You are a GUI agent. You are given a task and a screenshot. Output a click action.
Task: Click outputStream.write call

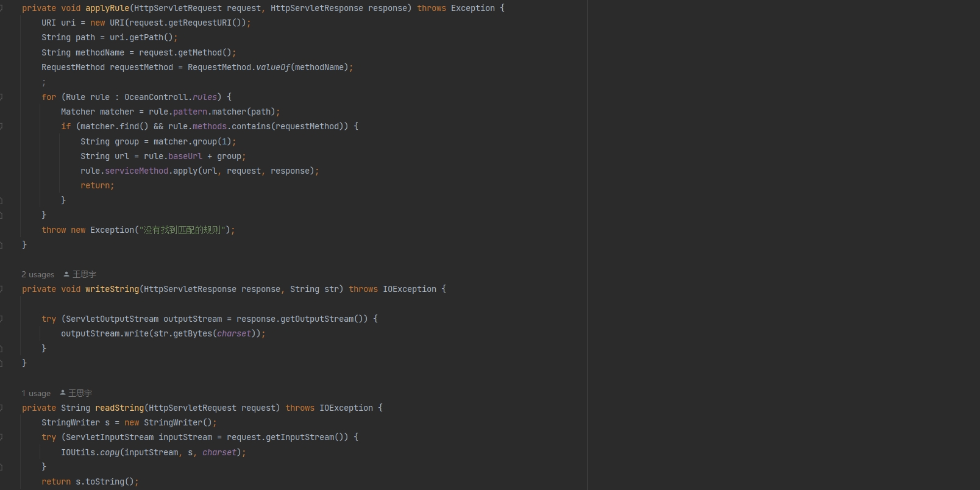pyautogui.click(x=105, y=333)
